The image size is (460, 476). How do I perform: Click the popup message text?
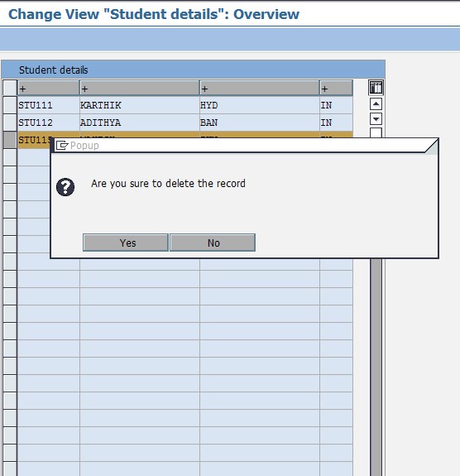168,183
